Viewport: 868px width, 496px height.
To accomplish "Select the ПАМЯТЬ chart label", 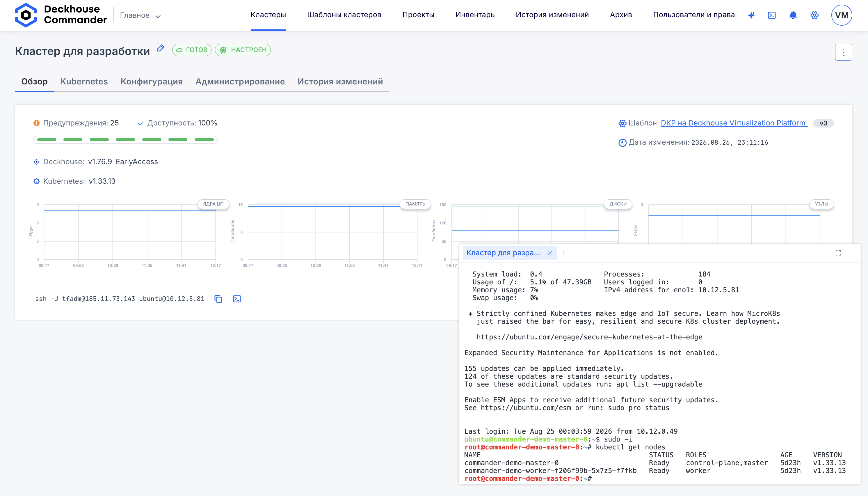I will 415,204.
